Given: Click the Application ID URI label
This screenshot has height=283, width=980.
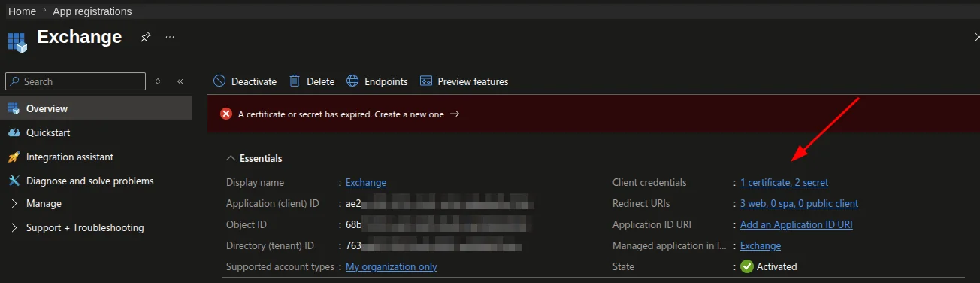Looking at the screenshot, I should [652, 224].
